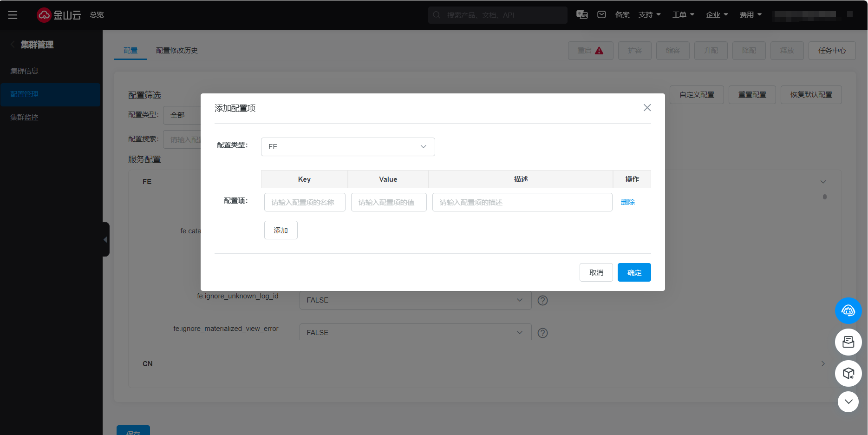Collapse the floating tools with chevron button

click(x=848, y=402)
